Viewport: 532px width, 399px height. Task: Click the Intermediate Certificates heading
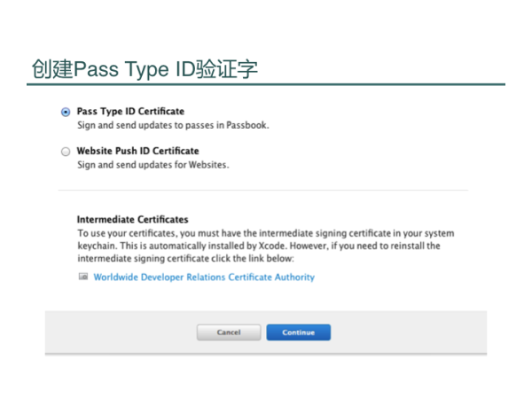tap(132, 220)
